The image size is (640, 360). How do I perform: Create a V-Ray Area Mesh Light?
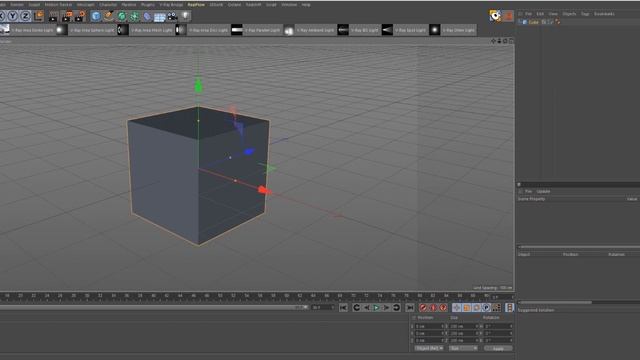pos(146,30)
